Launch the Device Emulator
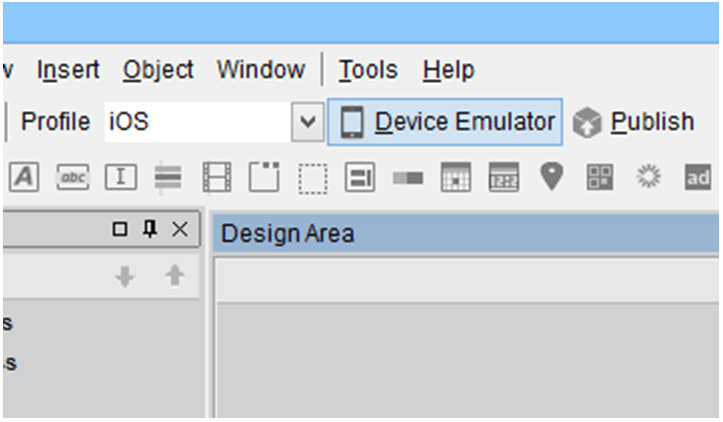 (444, 122)
